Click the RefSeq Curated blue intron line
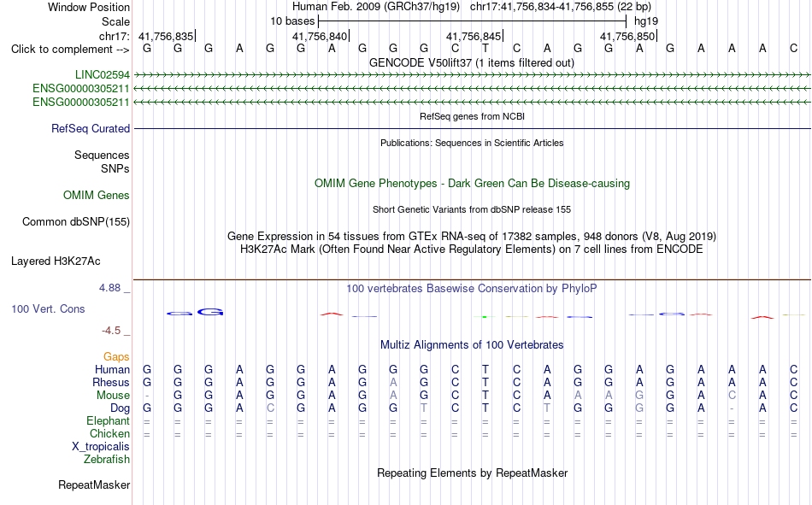 tap(472, 128)
